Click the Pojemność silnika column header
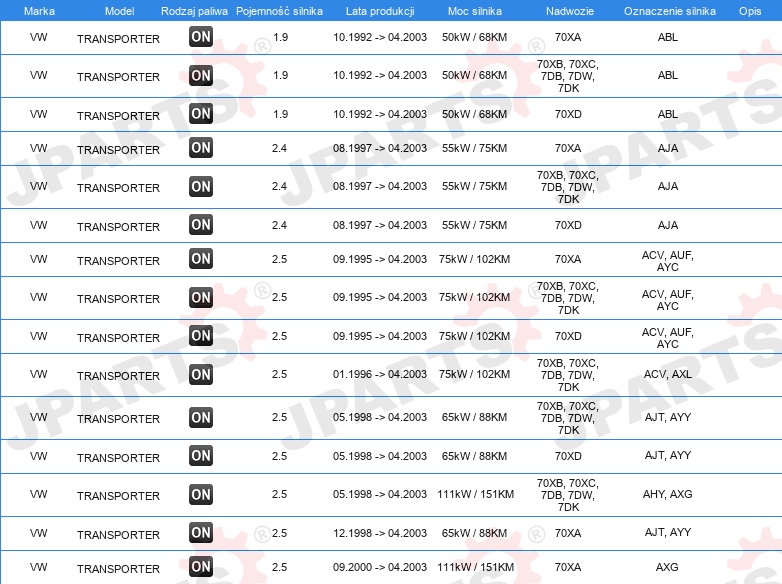Image resolution: width=782 pixels, height=584 pixels. pyautogui.click(x=279, y=11)
